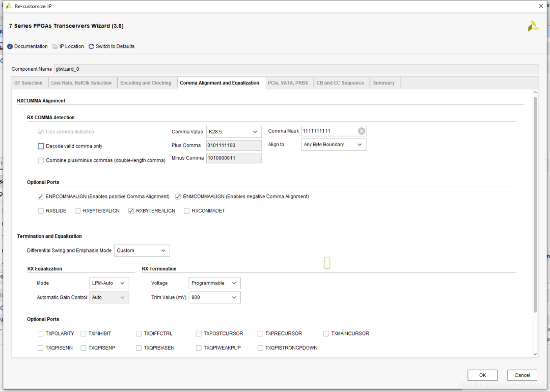Click the scrollbar down arrow
The height and width of the screenshot is (392, 550).
coord(535,354)
